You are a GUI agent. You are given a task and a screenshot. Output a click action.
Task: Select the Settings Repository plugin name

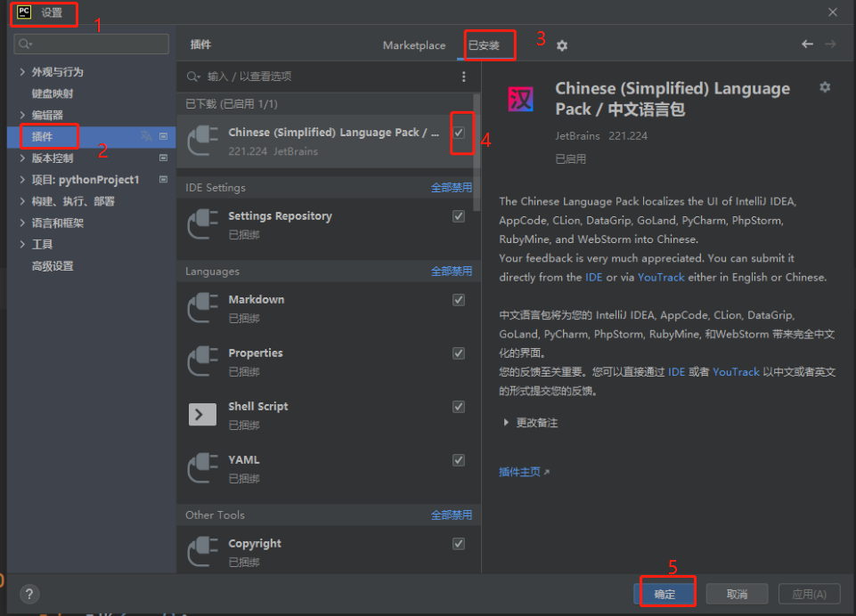coord(280,216)
